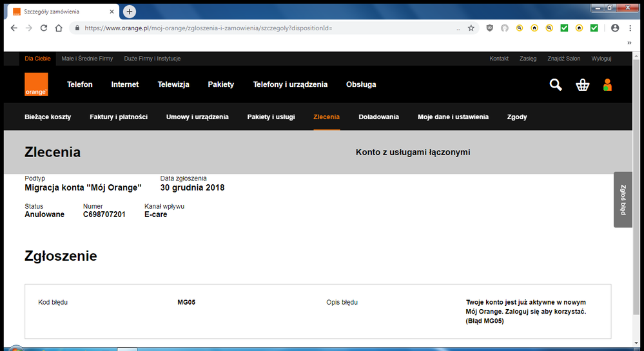Open the Obsługa menu
644x351 pixels.
point(361,84)
